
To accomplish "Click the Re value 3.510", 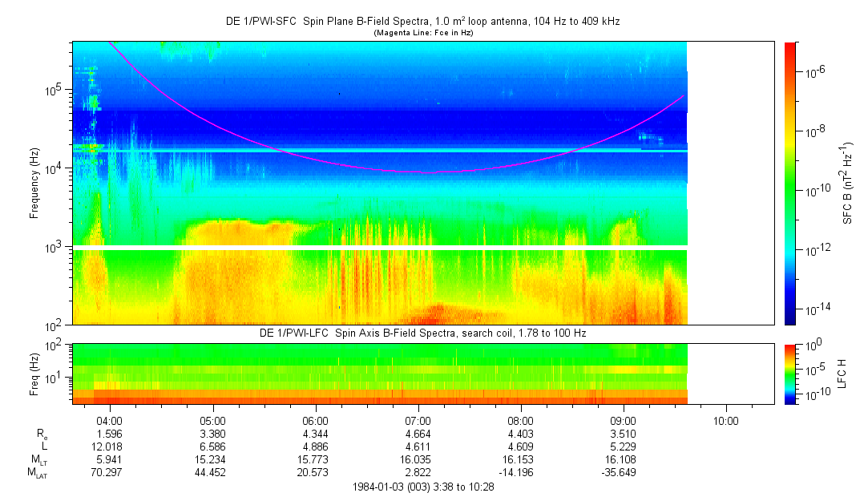I will (x=623, y=434).
